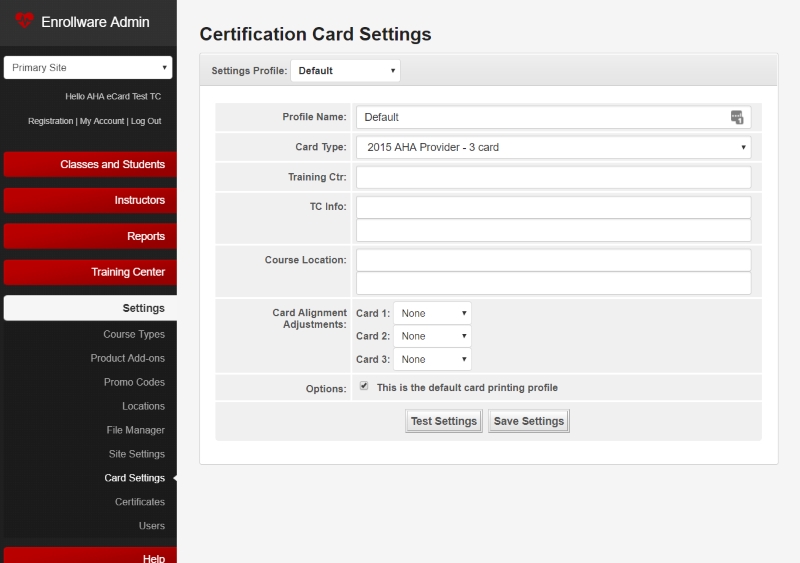This screenshot has height=563, width=800.
Task: Open the Help section
Action: point(90,556)
